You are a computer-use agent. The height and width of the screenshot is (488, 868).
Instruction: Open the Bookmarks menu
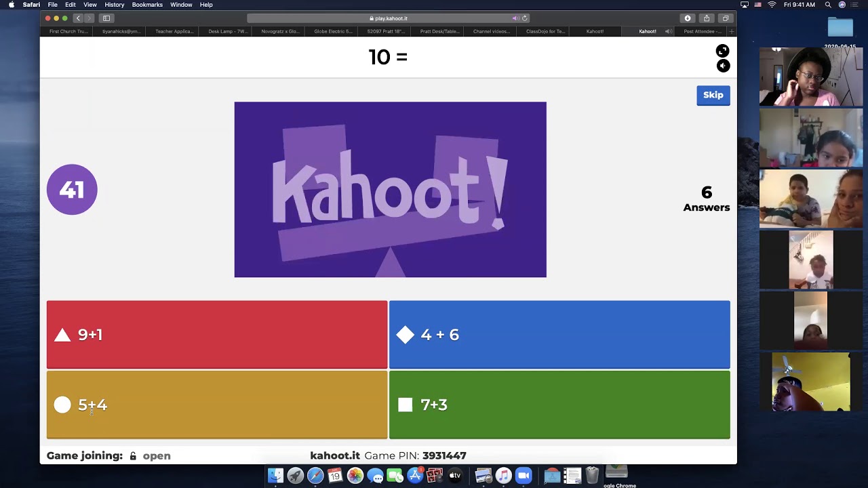point(147,5)
